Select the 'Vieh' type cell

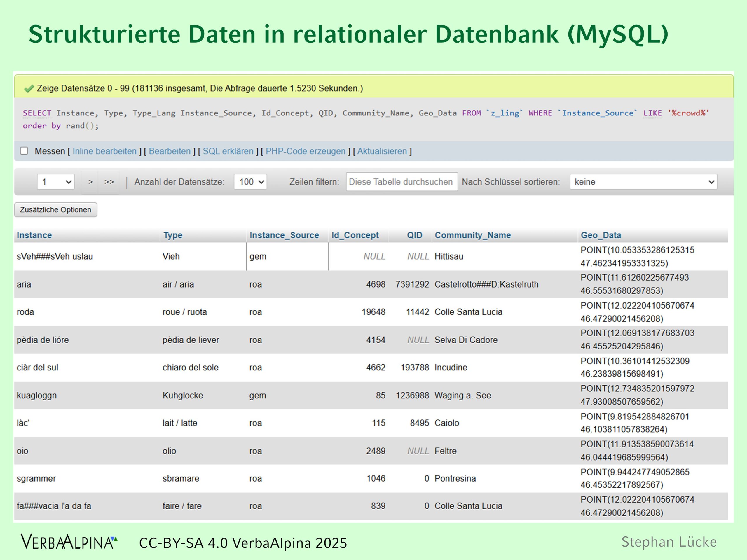tap(203, 257)
